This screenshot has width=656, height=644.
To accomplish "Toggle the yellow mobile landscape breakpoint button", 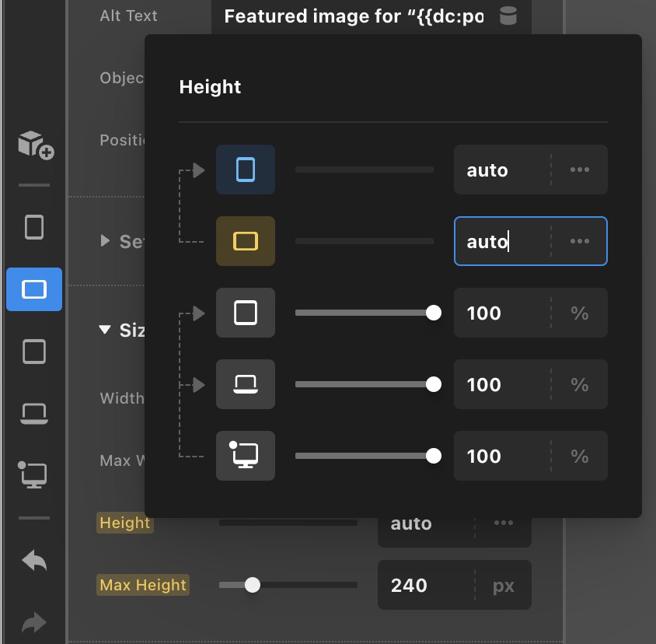I will click(x=246, y=241).
